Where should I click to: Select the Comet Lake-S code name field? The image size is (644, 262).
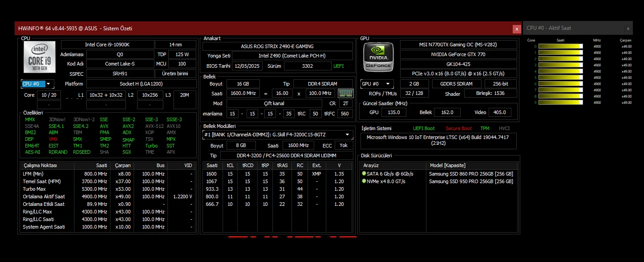point(120,64)
